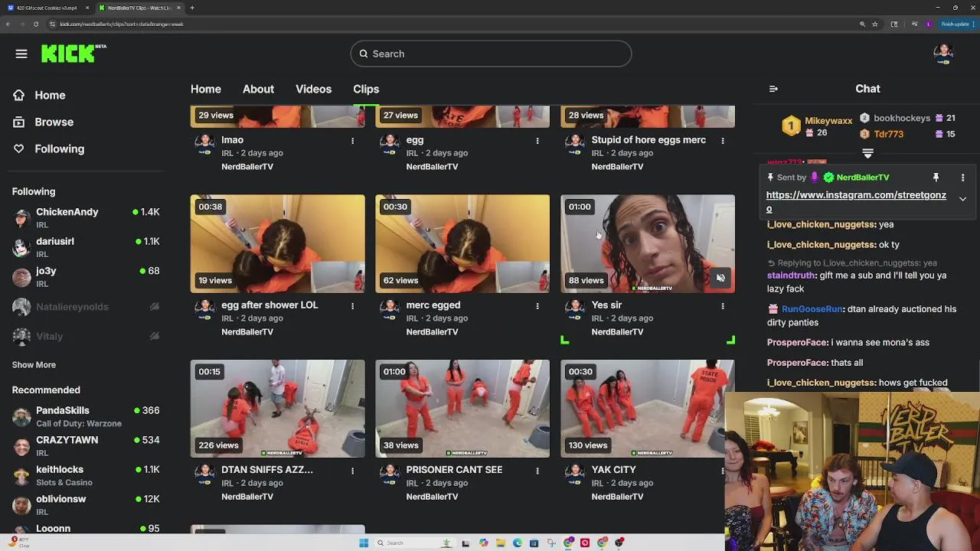980x551 pixels.
Task: Expand the gift leaderboard with the arrow below it
Action: click(x=867, y=154)
